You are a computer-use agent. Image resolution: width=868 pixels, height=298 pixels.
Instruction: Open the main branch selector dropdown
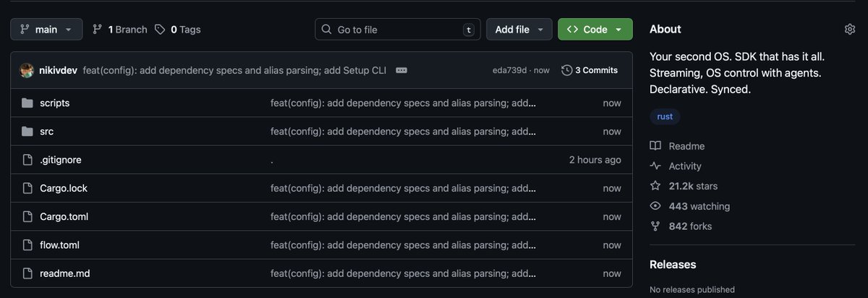point(46,29)
